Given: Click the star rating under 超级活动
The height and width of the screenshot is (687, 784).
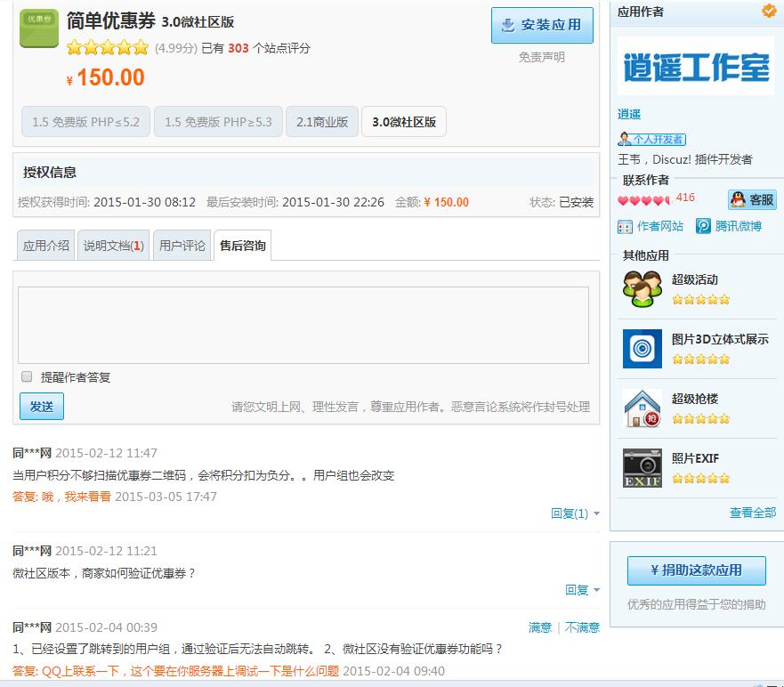Looking at the screenshot, I should click(x=701, y=301).
